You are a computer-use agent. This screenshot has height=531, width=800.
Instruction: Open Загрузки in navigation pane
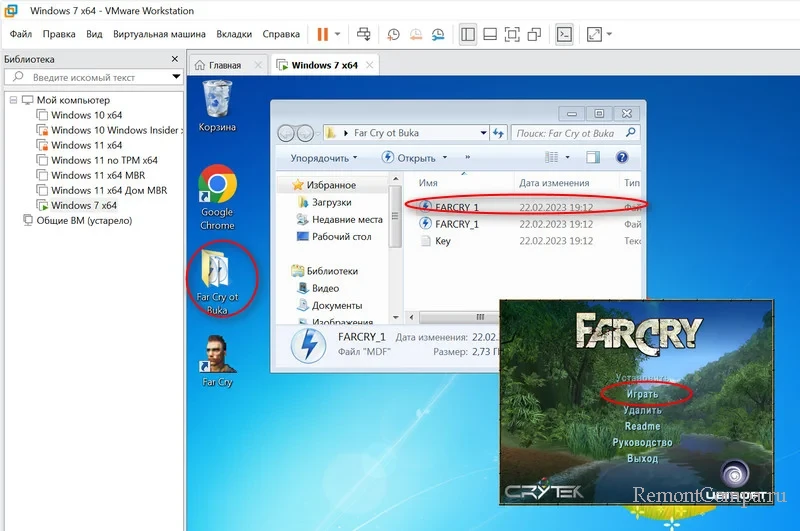click(324, 203)
